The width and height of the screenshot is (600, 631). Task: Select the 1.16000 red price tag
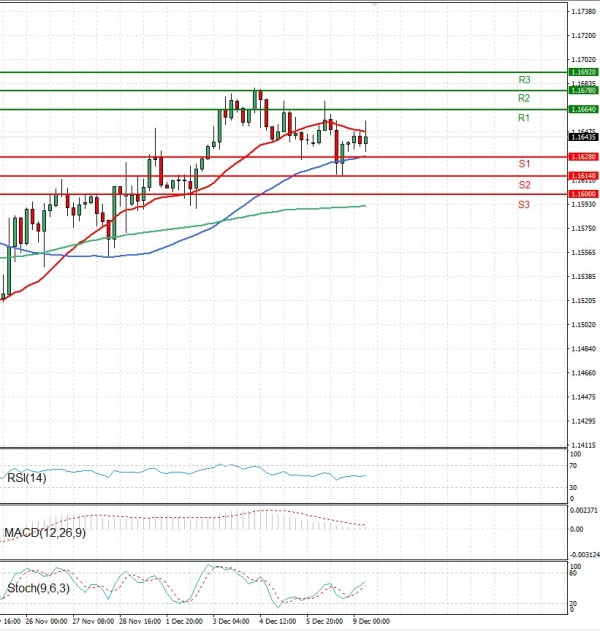pyautogui.click(x=583, y=193)
